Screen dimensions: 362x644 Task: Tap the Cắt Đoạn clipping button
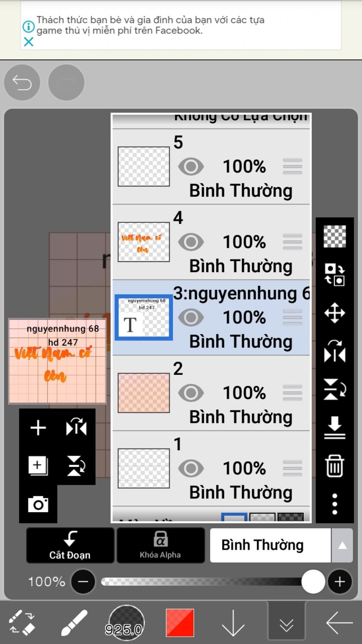[70, 545]
